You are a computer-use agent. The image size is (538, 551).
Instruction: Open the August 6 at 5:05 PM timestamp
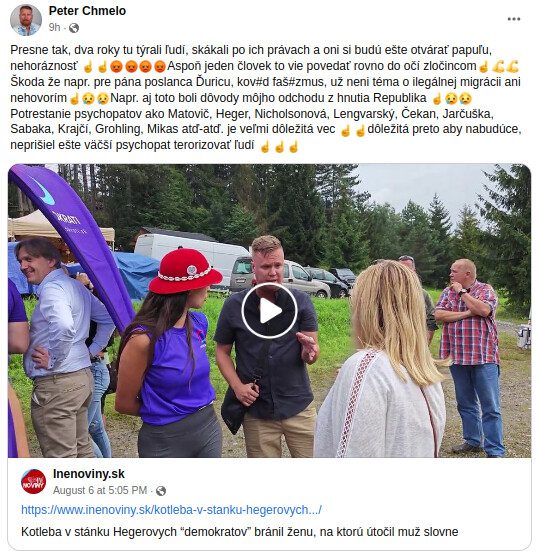click(100, 490)
